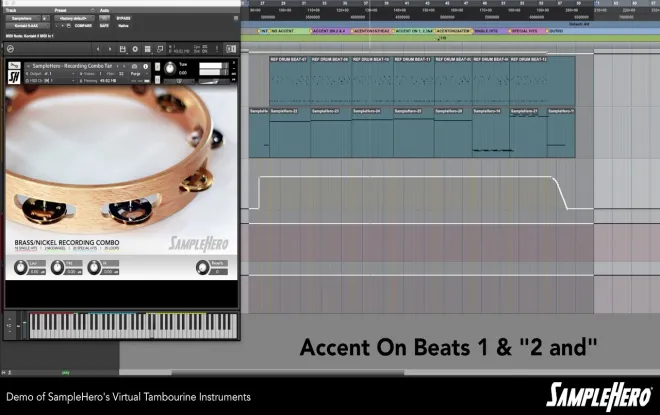The width and height of the screenshot is (660, 415).
Task: Select previous instrument preset arrow in header
Action: coord(117,66)
